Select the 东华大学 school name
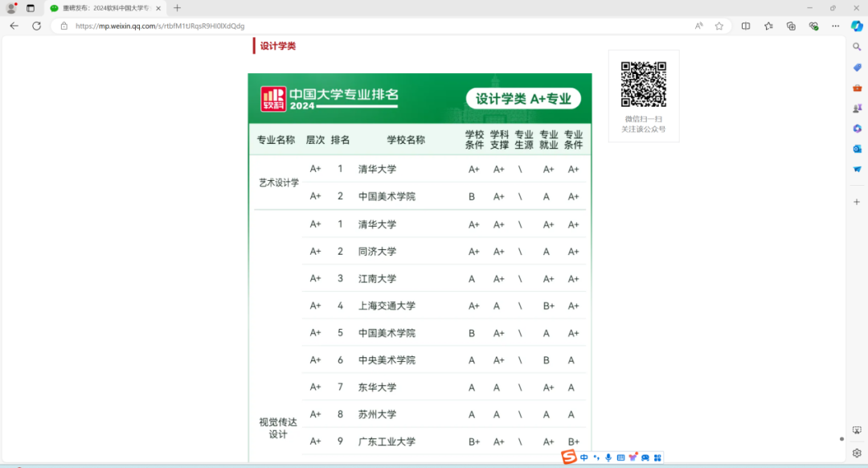The height and width of the screenshot is (468, 868). pos(377,387)
